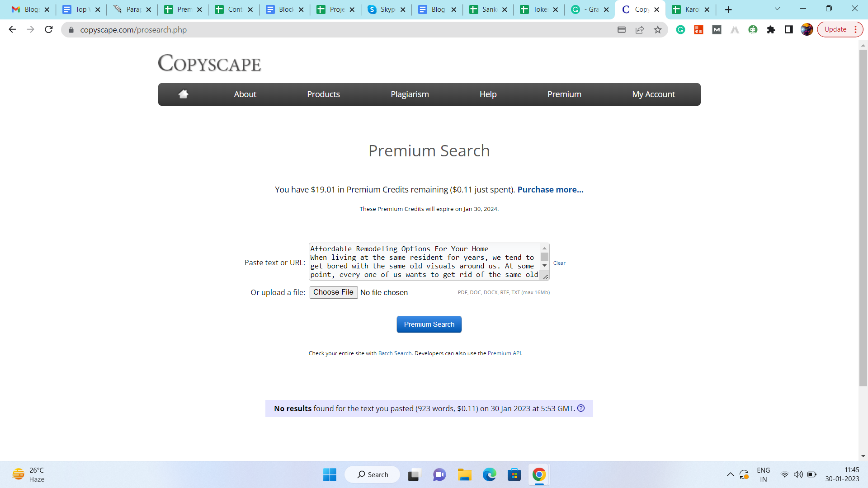Expand the tab search dropdown chevron
868x488 pixels.
pyautogui.click(x=778, y=9)
